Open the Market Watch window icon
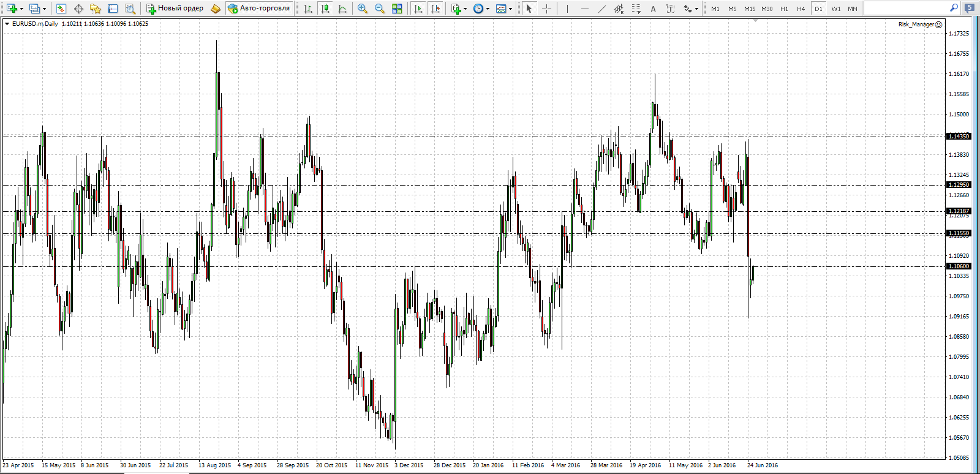The width and height of the screenshot is (980, 474). coord(61,9)
